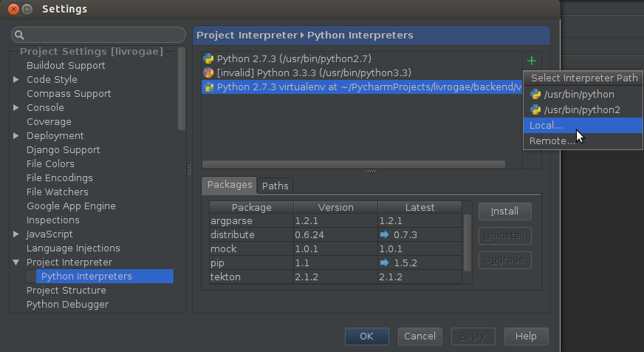Image resolution: width=644 pixels, height=352 pixels.
Task: Open Compass Support settings
Action: point(69,93)
